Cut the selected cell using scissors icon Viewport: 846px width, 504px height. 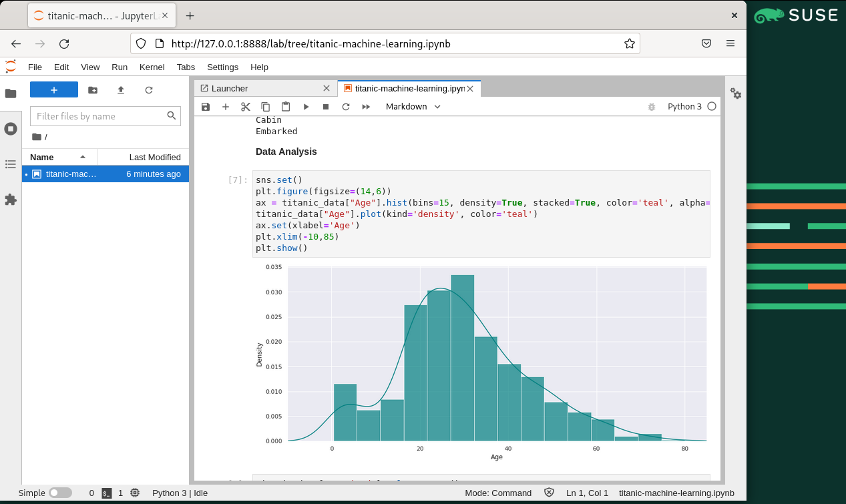point(246,107)
